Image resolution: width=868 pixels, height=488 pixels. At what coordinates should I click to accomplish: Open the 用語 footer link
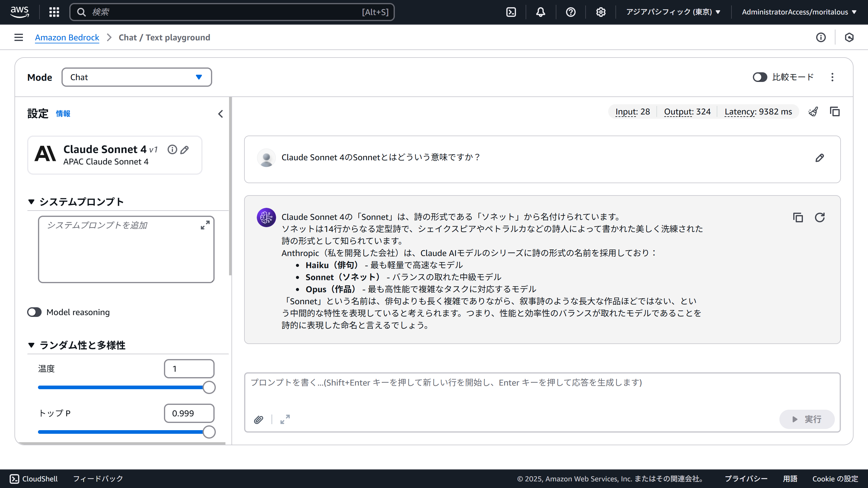coord(790,479)
